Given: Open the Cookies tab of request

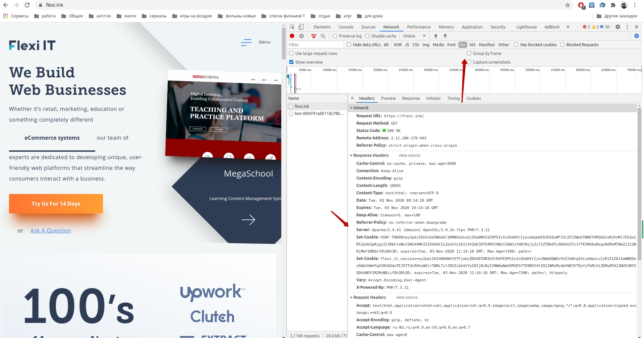Looking at the screenshot, I should pyautogui.click(x=473, y=98).
